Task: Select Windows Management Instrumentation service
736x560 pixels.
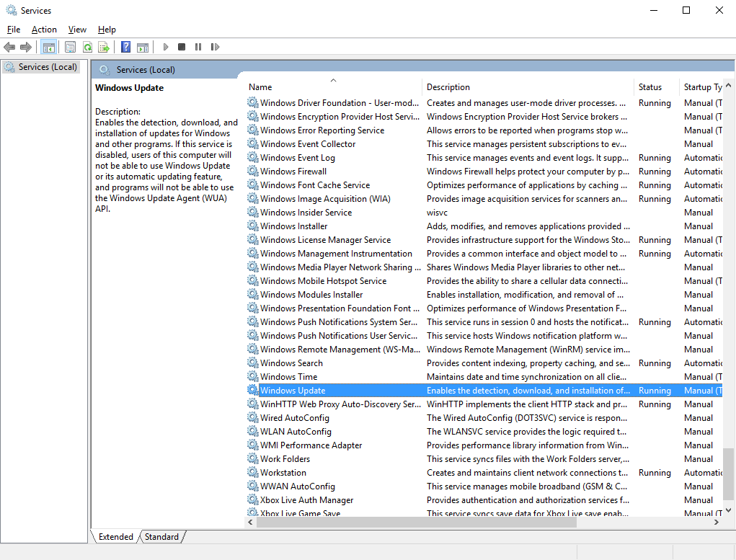Action: 484,254
